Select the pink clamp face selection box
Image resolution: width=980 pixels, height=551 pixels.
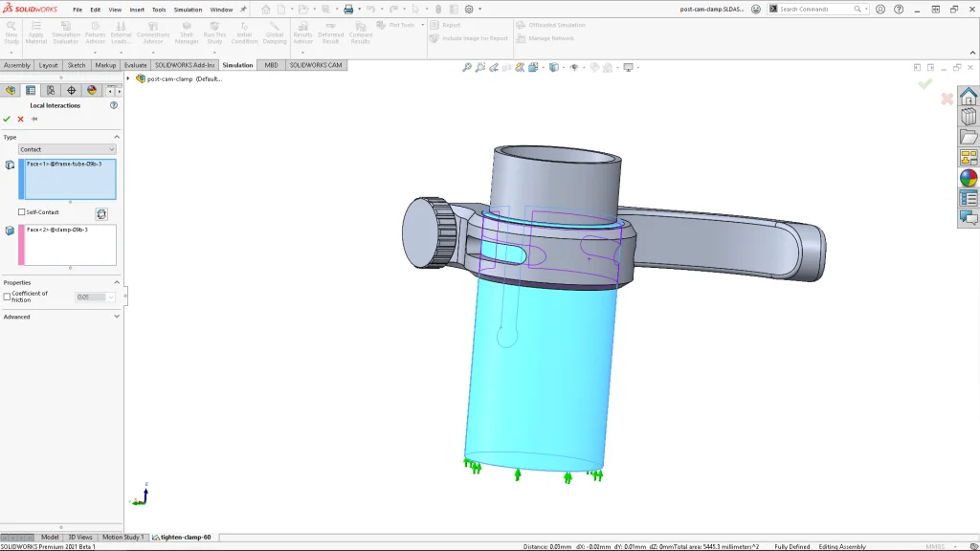[67, 245]
